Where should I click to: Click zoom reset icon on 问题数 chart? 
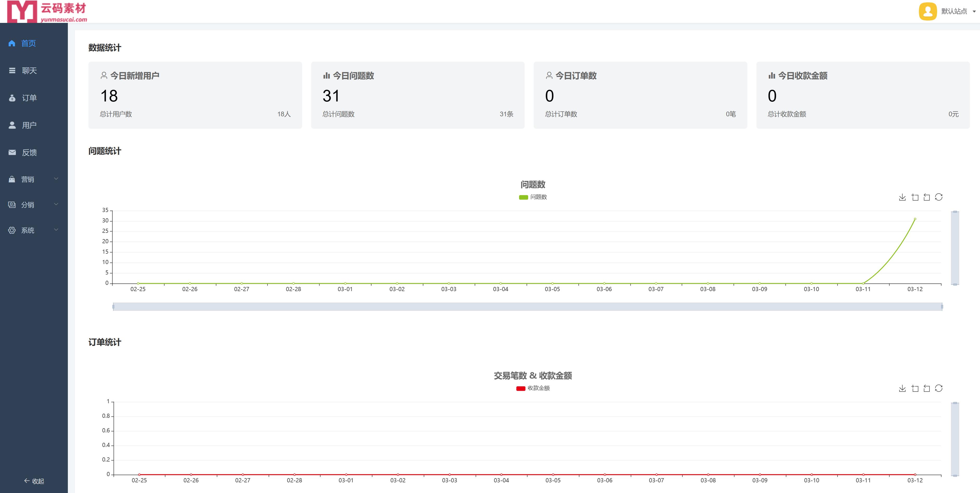[927, 197]
